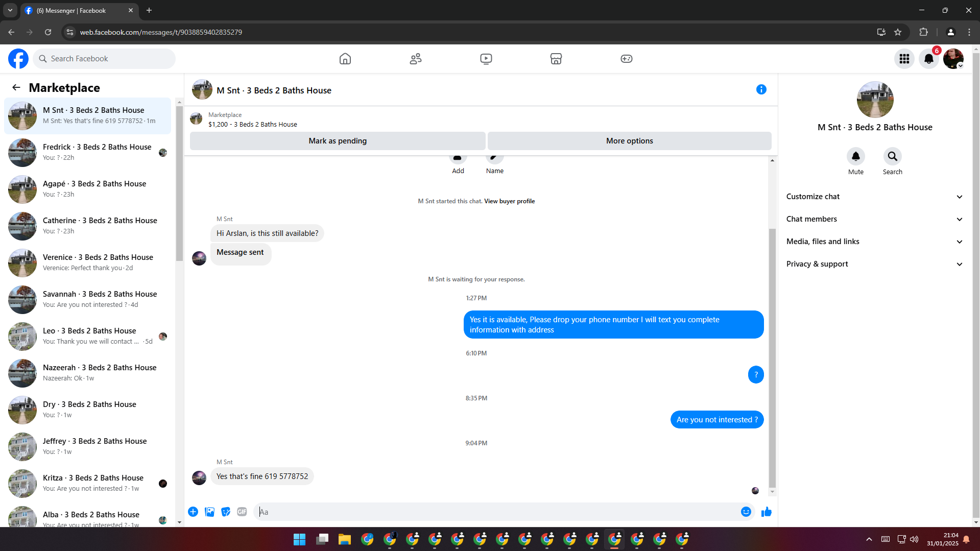Open Savannah's 3 Beds 2 Baths House chat
This screenshot has height=551, width=980.
[x=87, y=300]
